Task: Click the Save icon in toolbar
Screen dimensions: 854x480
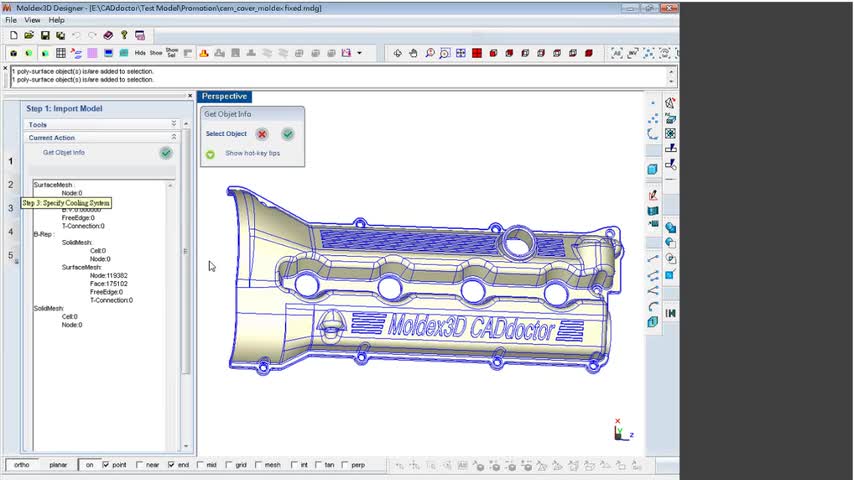Action: point(45,35)
